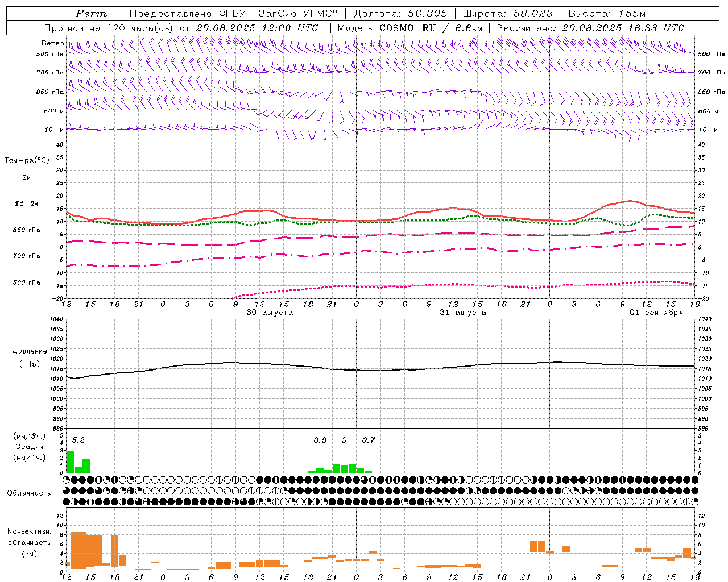The height and width of the screenshot is (582, 728).
Task: Click the "0.7" precipitation total value
Action: pyautogui.click(x=369, y=440)
